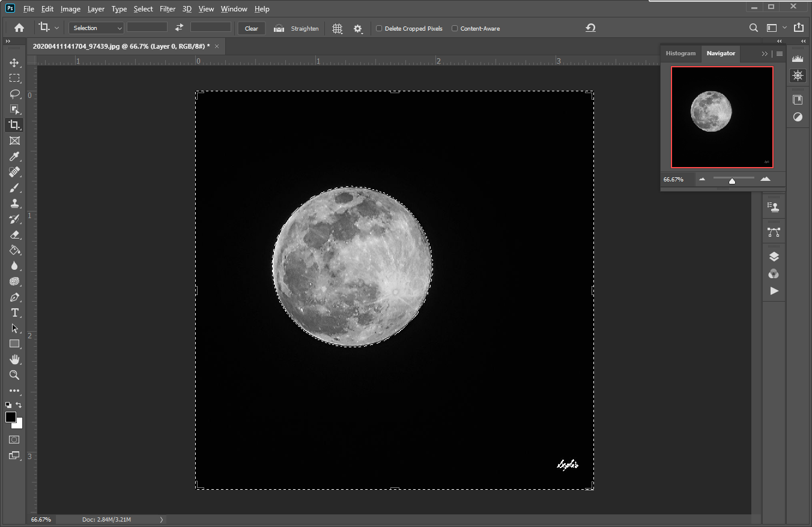The width and height of the screenshot is (812, 527).
Task: Select the Sponge tool
Action: coord(14,281)
